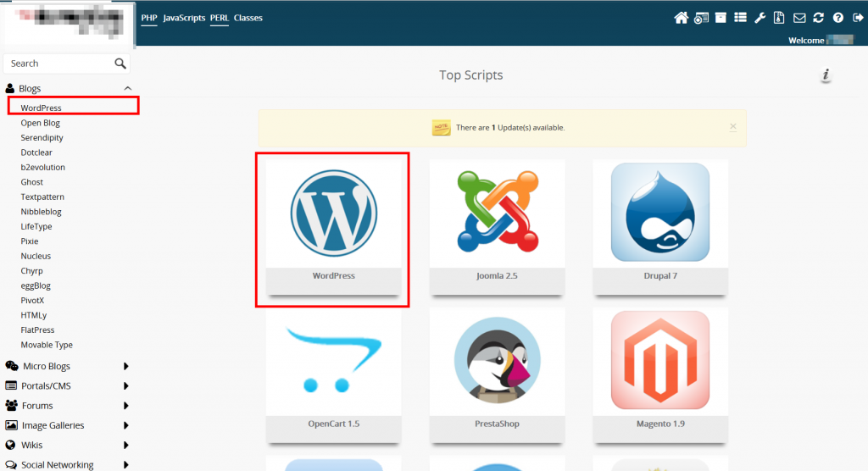Select Nibbleblog in sidebar

[x=41, y=212]
